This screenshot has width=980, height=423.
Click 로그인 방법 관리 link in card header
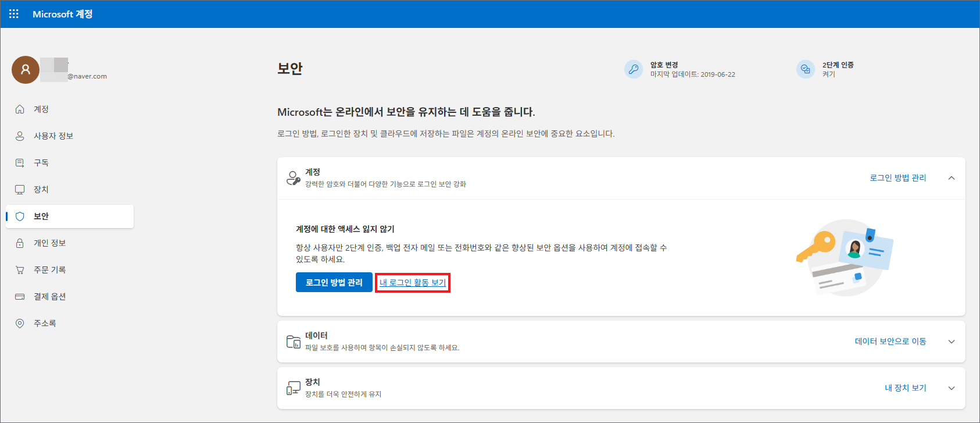pyautogui.click(x=898, y=177)
